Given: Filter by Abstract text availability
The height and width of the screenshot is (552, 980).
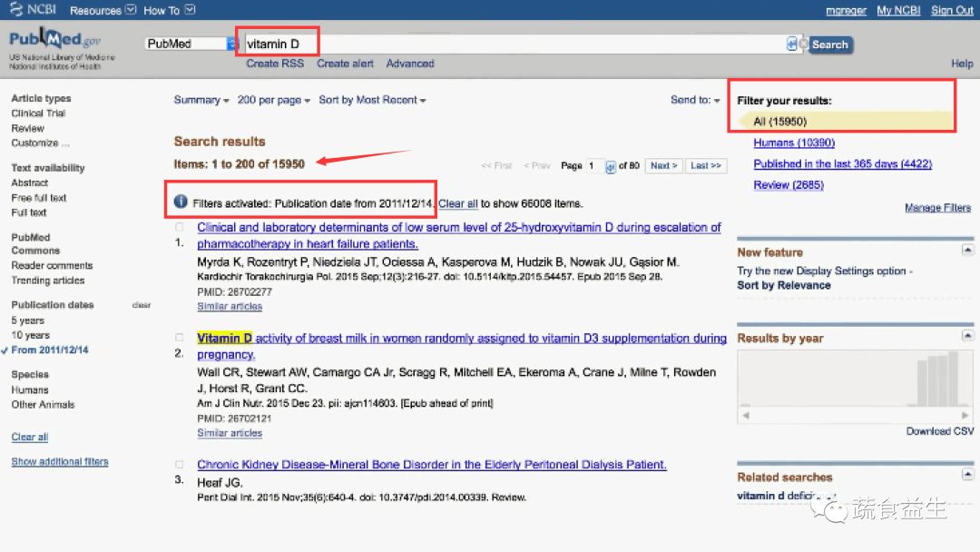Looking at the screenshot, I should click(x=29, y=182).
